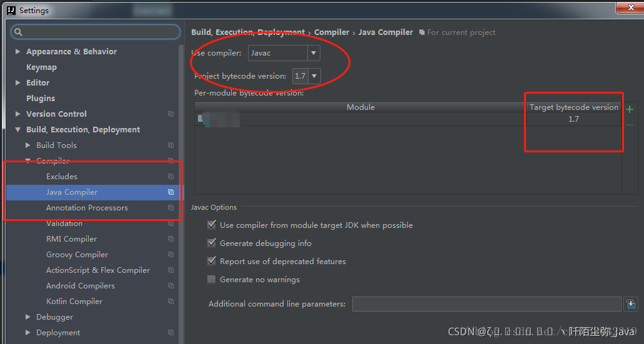Click the Compiler breadcrumb segment

332,32
